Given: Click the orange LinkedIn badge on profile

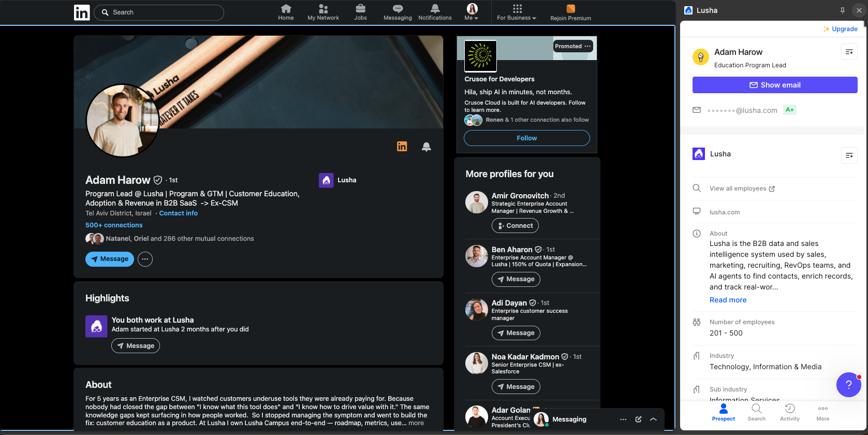Looking at the screenshot, I should click(402, 147).
